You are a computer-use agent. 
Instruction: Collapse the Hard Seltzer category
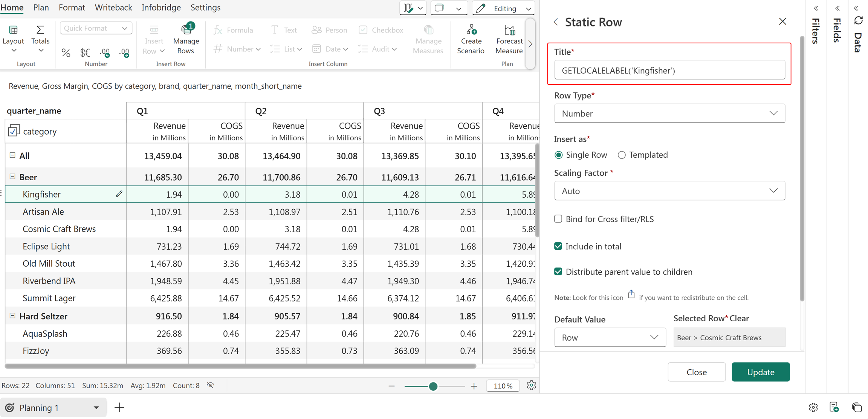tap(12, 316)
